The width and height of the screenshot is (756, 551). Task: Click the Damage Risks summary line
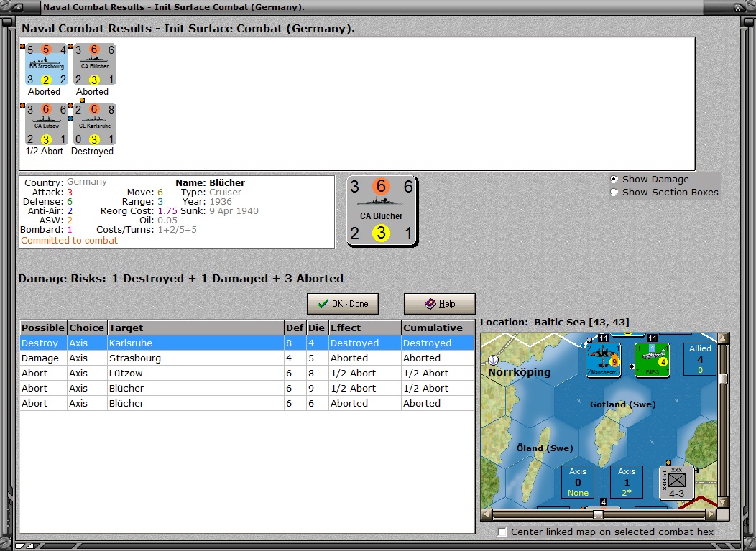point(181,279)
